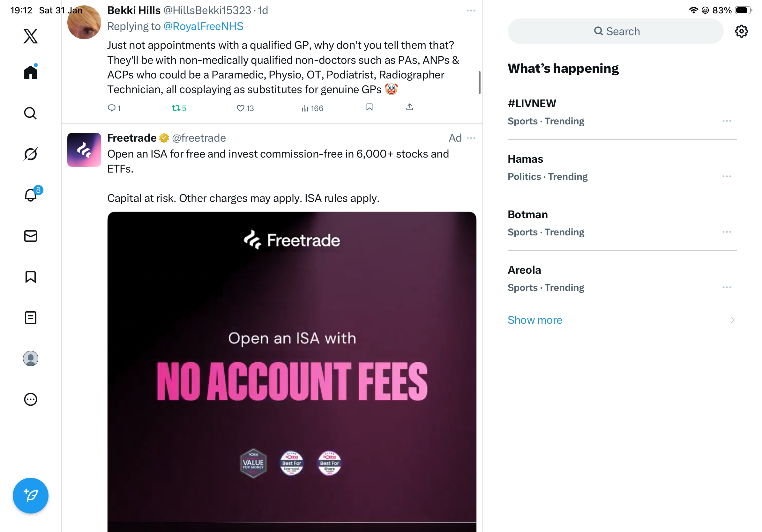Open the Home feed icon

point(31,72)
